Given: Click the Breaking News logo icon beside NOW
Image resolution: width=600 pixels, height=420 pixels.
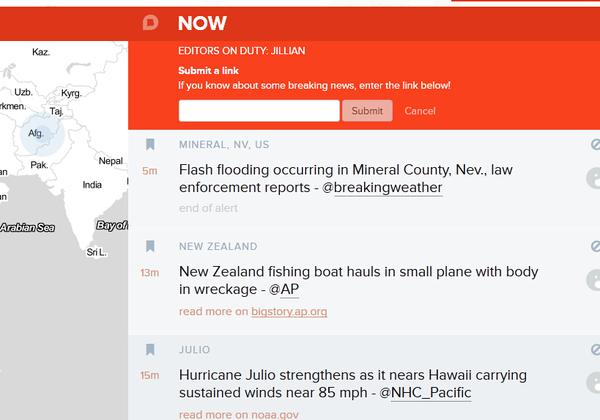Looking at the screenshot, I should (x=150, y=23).
